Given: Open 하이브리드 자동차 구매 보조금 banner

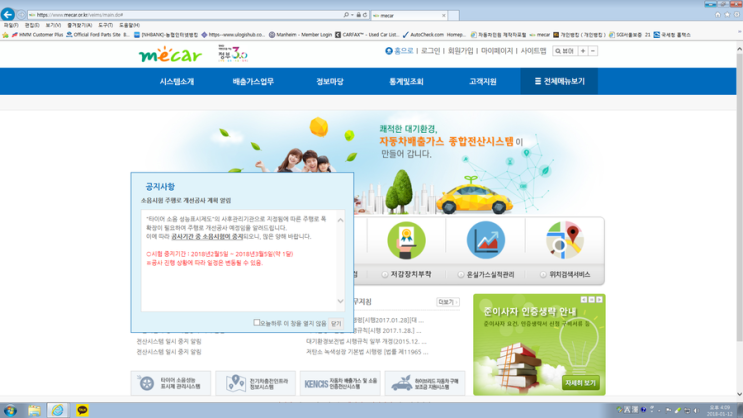Looking at the screenshot, I should pos(425,383).
